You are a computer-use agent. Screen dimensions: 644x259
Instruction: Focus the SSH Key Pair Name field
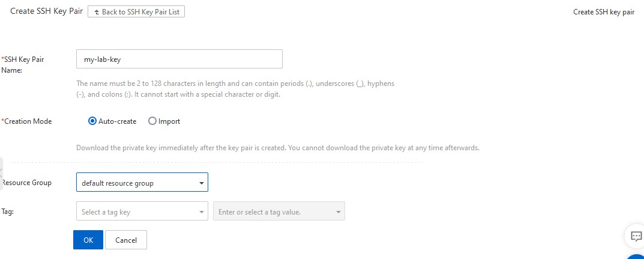[179, 59]
